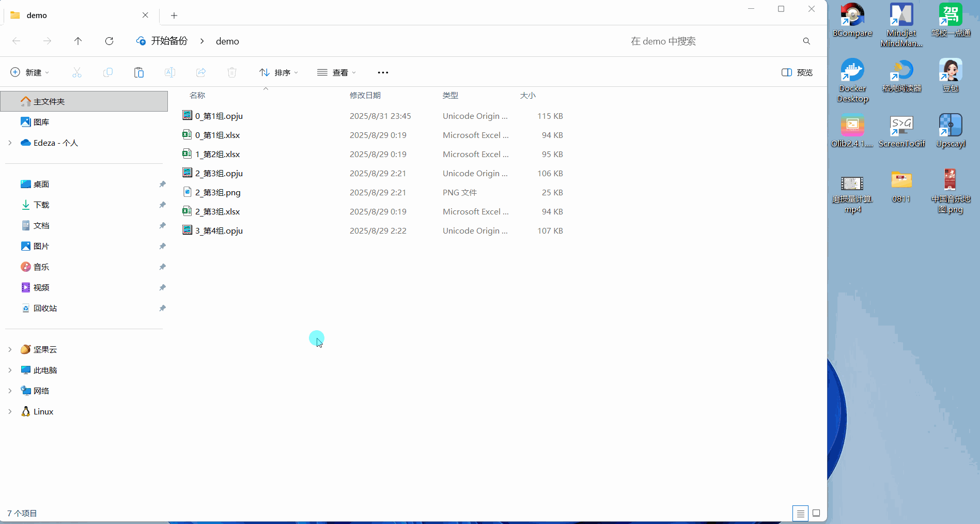Open a new tab with plus button
The image size is (980, 524).
[x=174, y=16]
